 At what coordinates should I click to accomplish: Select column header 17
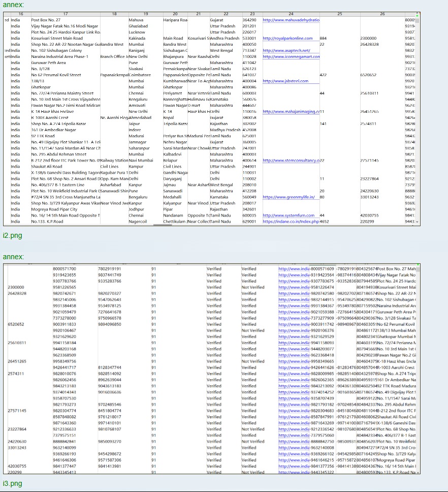point(65,14)
